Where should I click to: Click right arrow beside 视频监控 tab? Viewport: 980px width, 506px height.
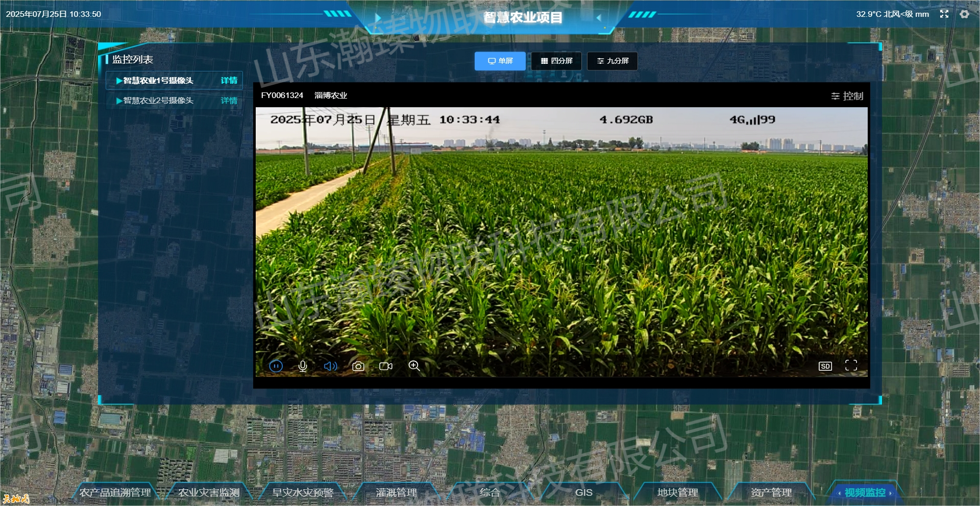click(891, 493)
